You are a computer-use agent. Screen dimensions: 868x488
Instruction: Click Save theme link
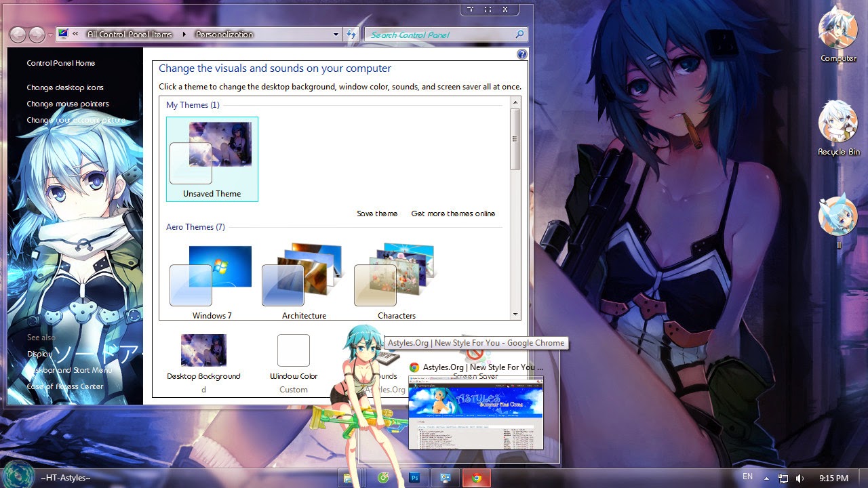pos(377,213)
